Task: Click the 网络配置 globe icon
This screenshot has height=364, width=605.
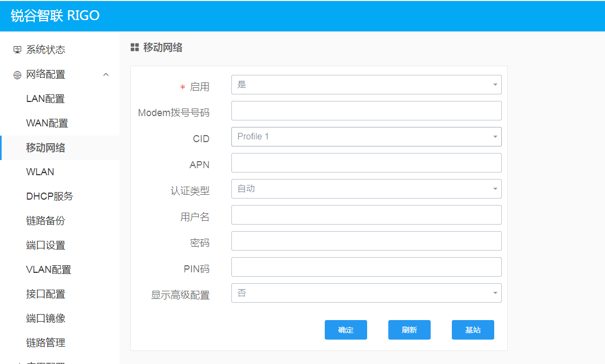Action: click(17, 75)
